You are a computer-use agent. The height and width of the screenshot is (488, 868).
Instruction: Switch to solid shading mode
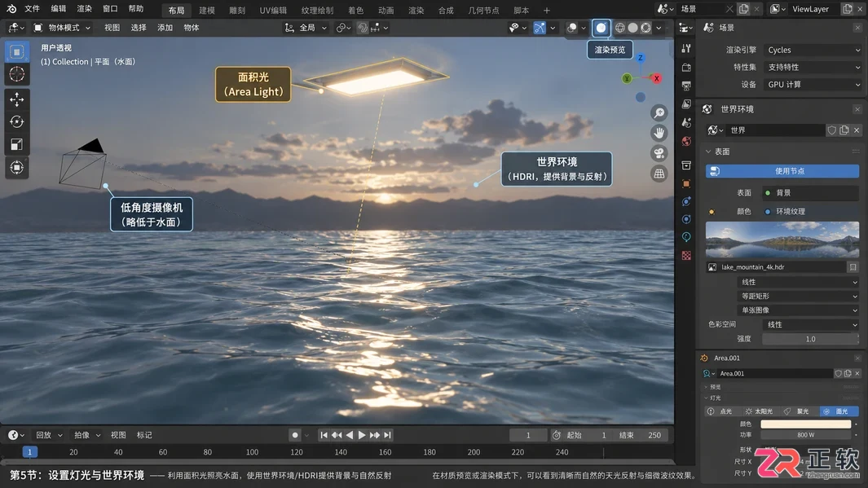click(632, 28)
